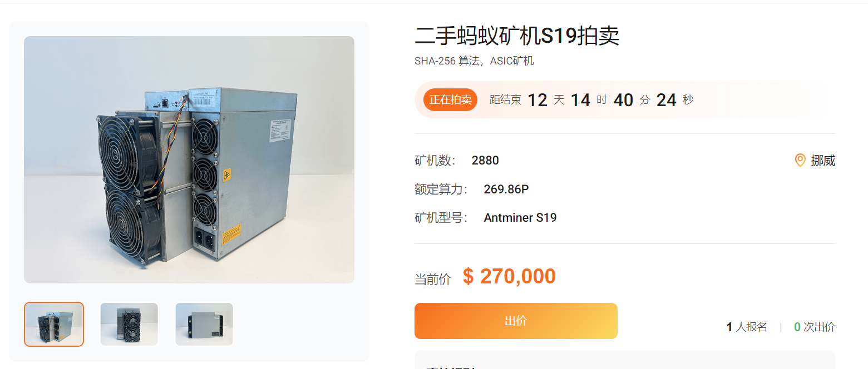Click the current price $ 270,000
Image resolution: width=868 pixels, height=369 pixels.
509,276
